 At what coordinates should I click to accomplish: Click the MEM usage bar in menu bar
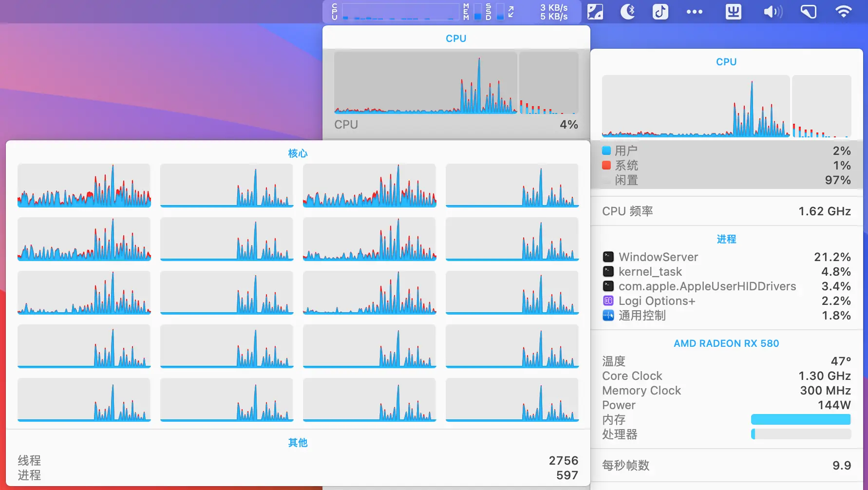coord(477,12)
